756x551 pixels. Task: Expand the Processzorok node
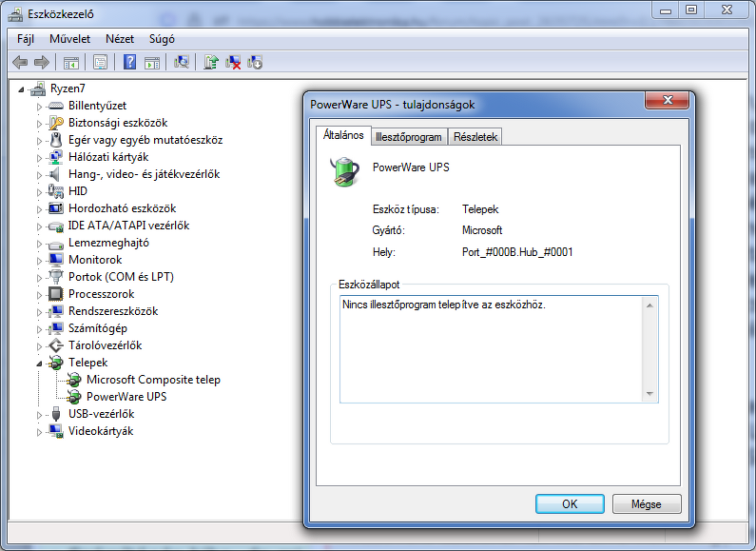click(x=40, y=295)
